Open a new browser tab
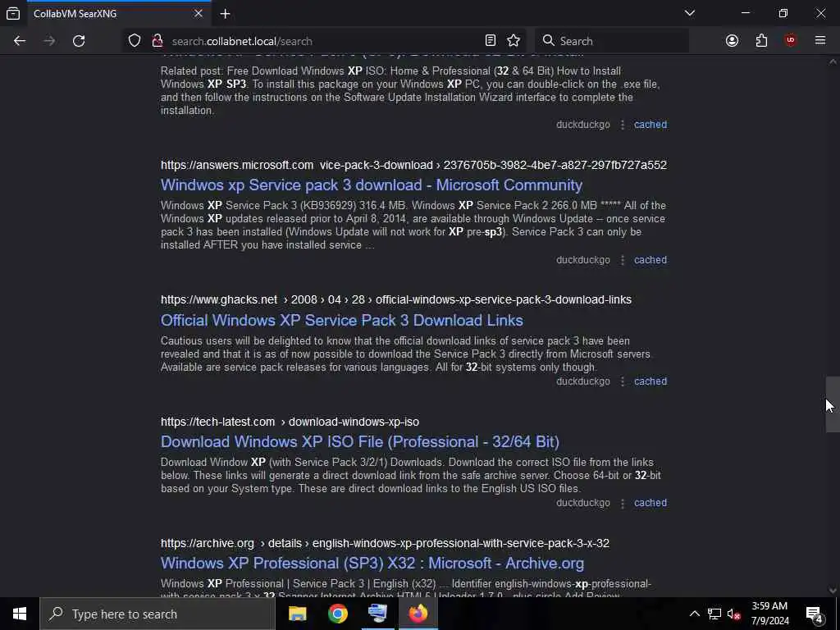 (225, 14)
